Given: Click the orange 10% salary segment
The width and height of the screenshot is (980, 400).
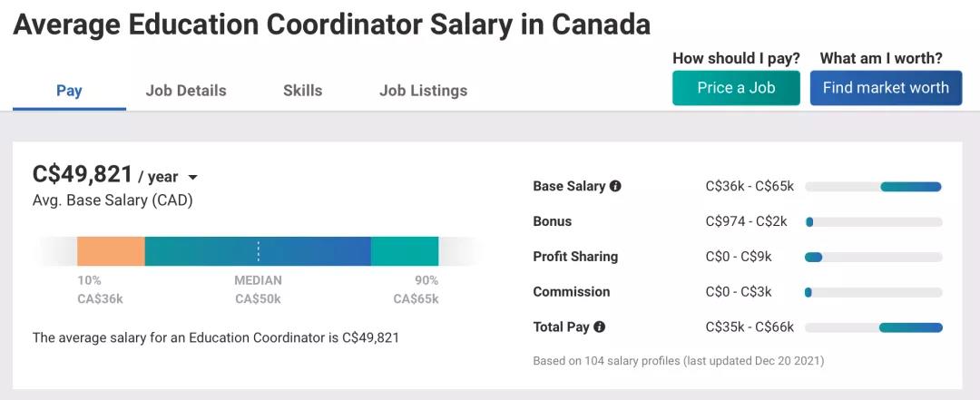Looking at the screenshot, I should [111, 251].
